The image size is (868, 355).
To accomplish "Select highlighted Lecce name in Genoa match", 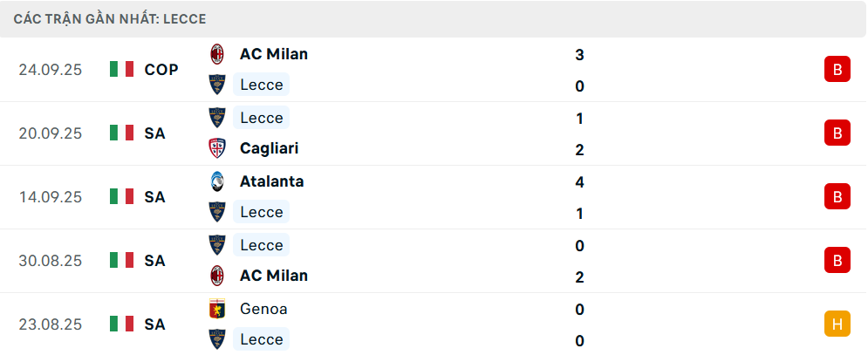I will 261,339.
